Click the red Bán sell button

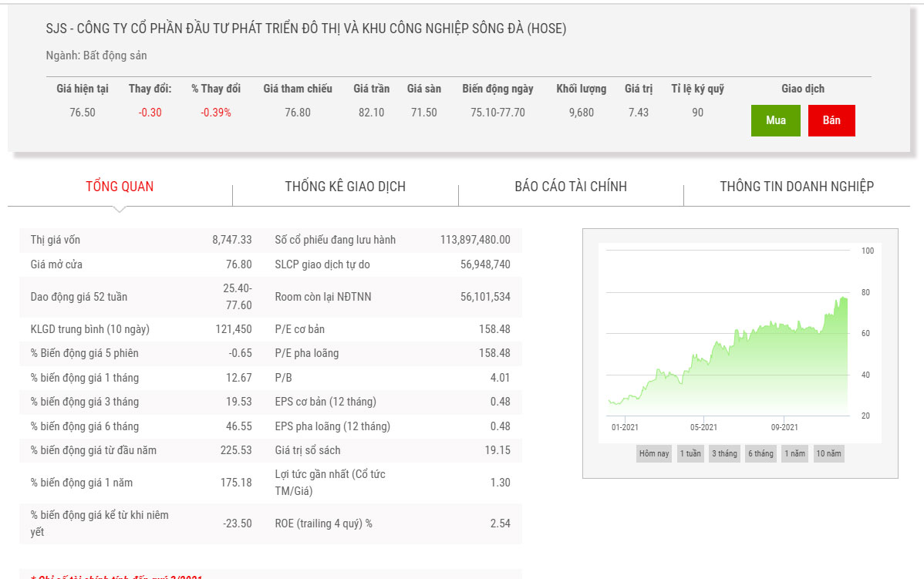831,120
